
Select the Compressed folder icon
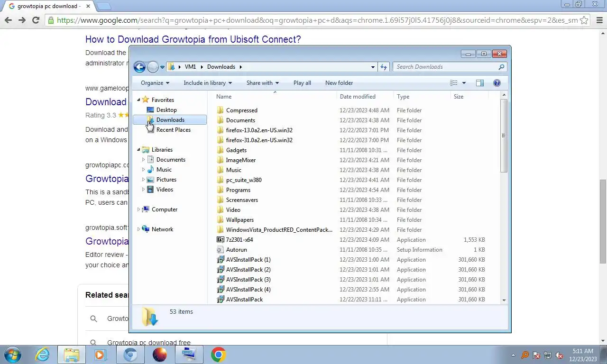coord(220,110)
